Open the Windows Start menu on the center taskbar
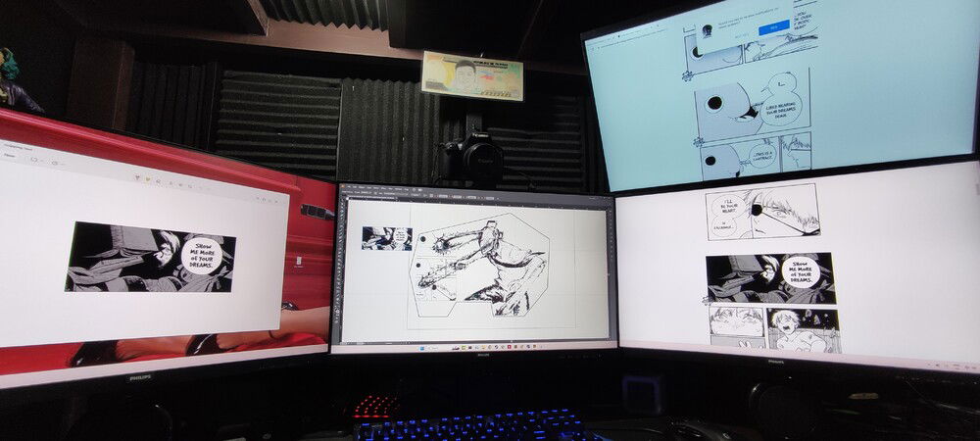Screen dimensions: 980x441 point(422,346)
